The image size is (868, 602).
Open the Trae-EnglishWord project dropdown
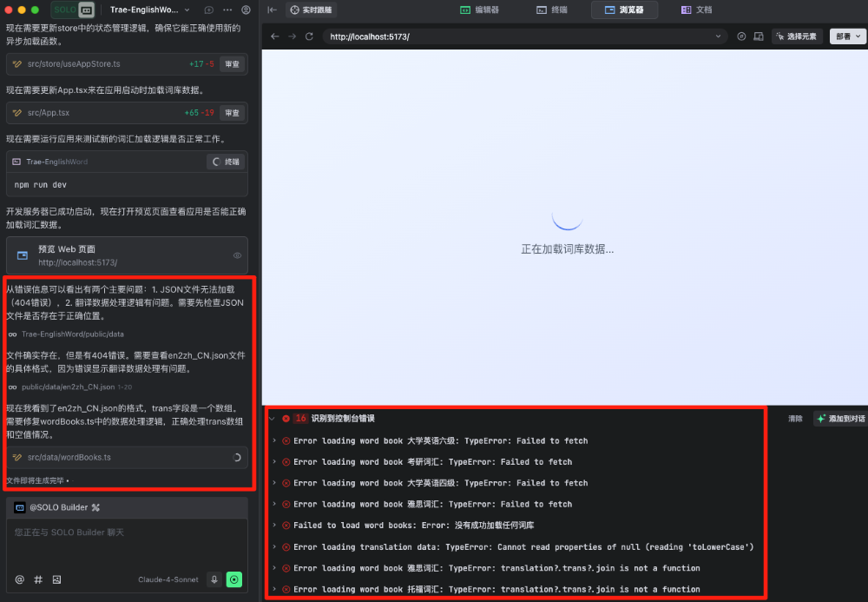coord(150,10)
